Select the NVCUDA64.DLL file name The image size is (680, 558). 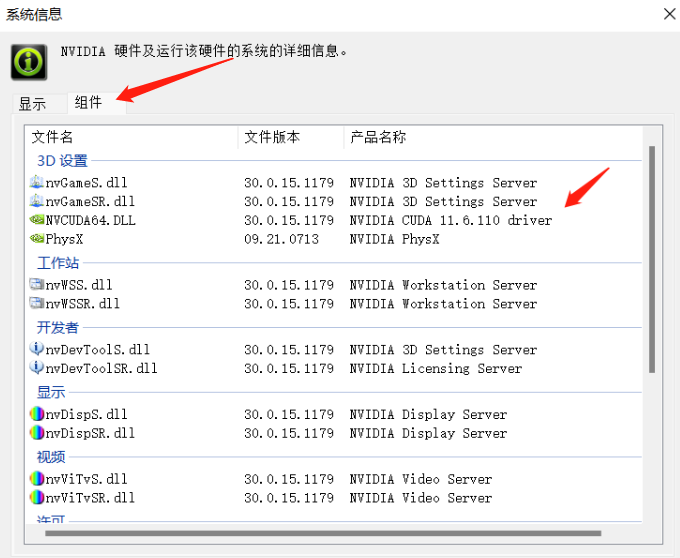click(x=91, y=220)
